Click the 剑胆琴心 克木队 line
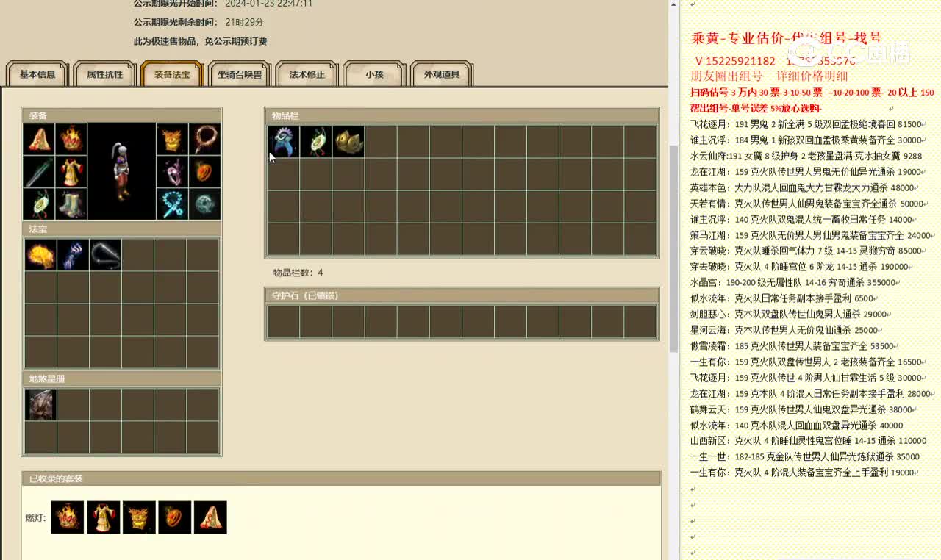 point(789,314)
